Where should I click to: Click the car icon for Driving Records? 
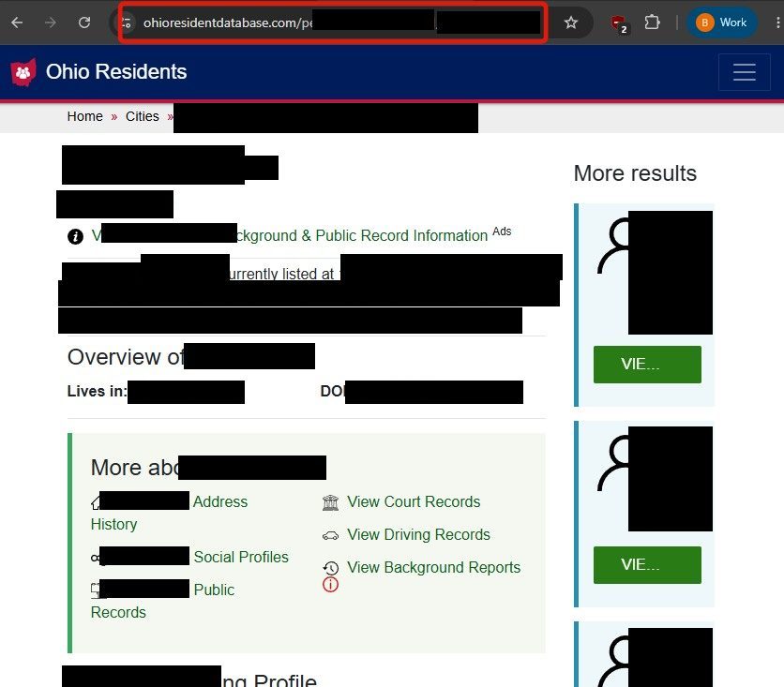(x=330, y=536)
